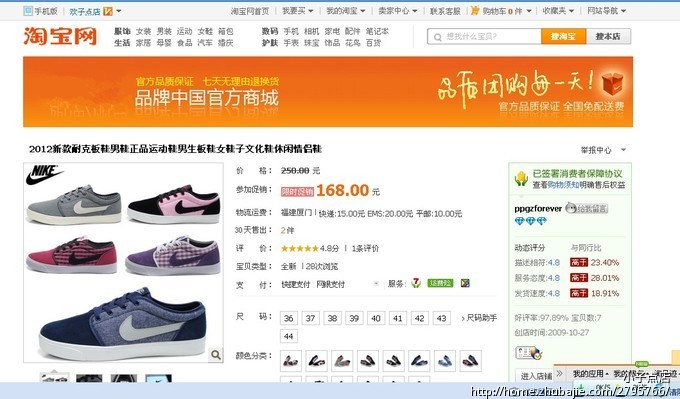Select the blue shoe color option
This screenshot has height=399, width=680.
445,361
